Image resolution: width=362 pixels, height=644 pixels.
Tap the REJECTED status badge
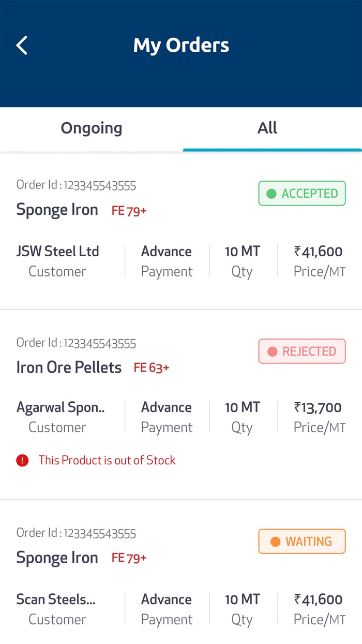tap(302, 352)
